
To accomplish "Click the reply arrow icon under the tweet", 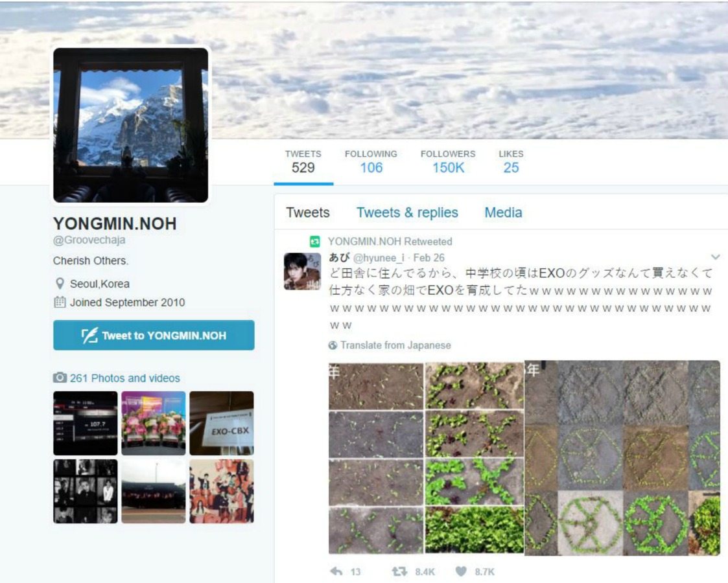I will [x=336, y=571].
